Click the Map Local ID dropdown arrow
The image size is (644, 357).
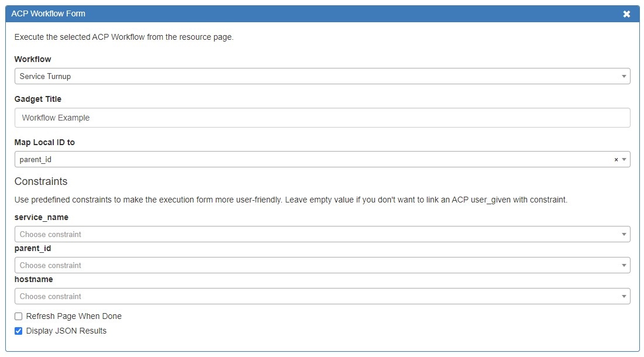coord(624,160)
